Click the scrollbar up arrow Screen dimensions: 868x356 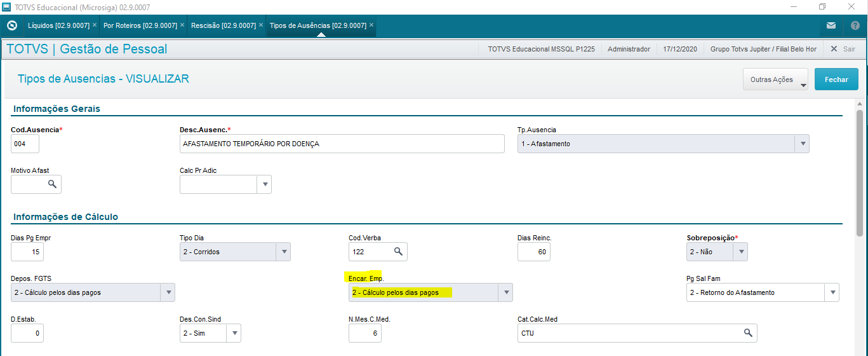click(860, 104)
